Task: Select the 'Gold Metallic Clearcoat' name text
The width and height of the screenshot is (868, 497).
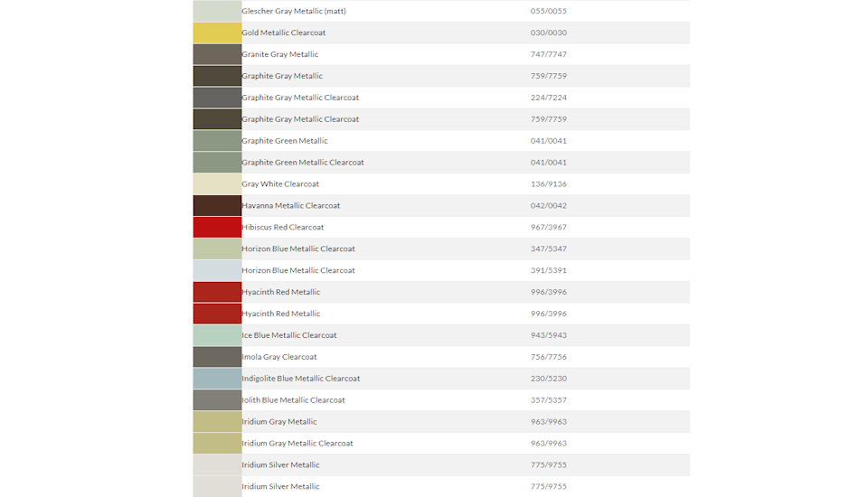Action: point(283,33)
